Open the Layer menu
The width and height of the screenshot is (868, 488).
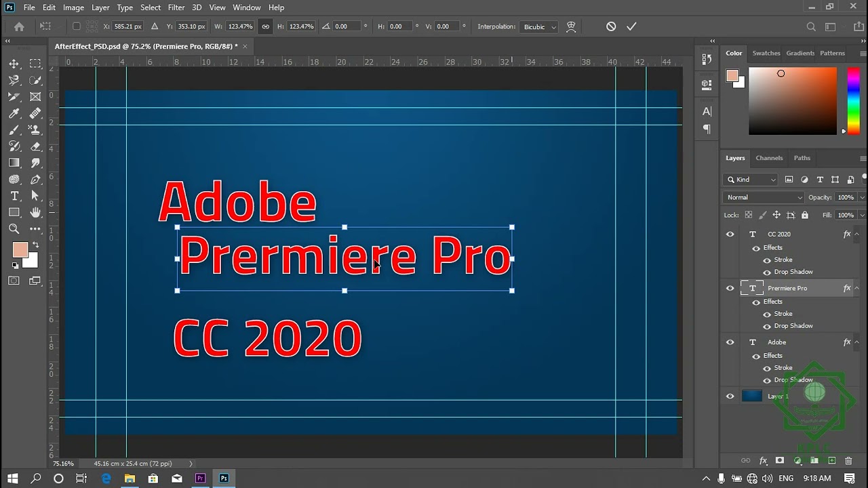coord(100,7)
